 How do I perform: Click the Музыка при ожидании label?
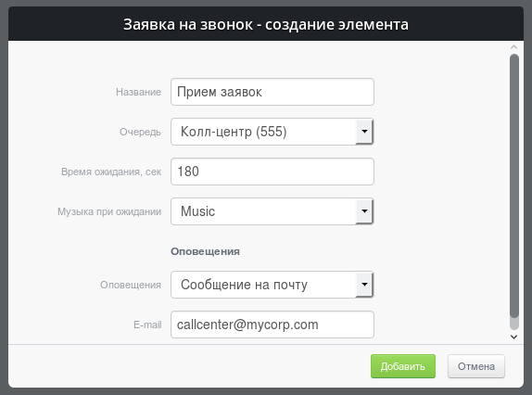coord(109,211)
